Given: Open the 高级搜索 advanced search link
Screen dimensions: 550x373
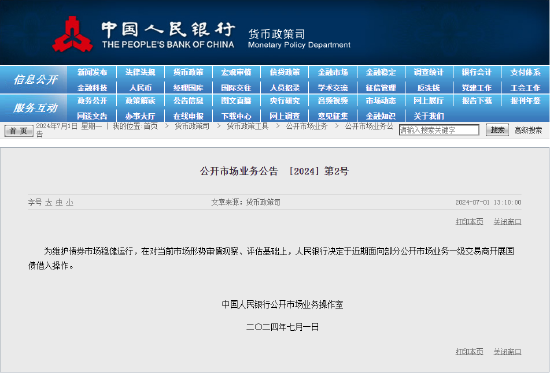Looking at the screenshot, I should [528, 130].
